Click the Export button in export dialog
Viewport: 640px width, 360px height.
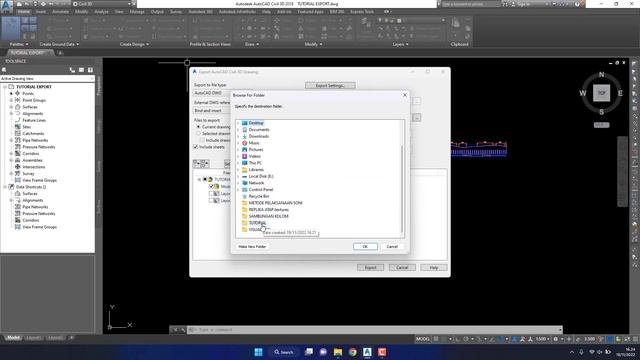(x=370, y=267)
